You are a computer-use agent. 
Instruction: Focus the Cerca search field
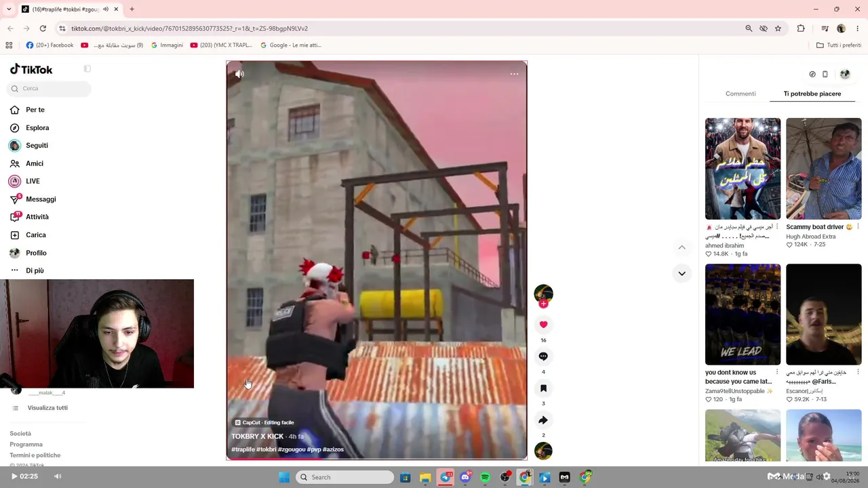pyautogui.click(x=49, y=89)
